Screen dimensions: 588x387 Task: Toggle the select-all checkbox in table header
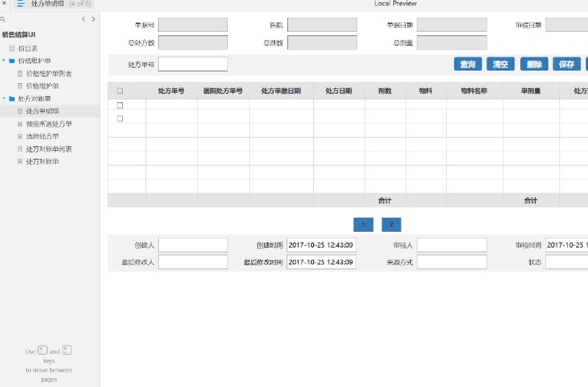120,90
